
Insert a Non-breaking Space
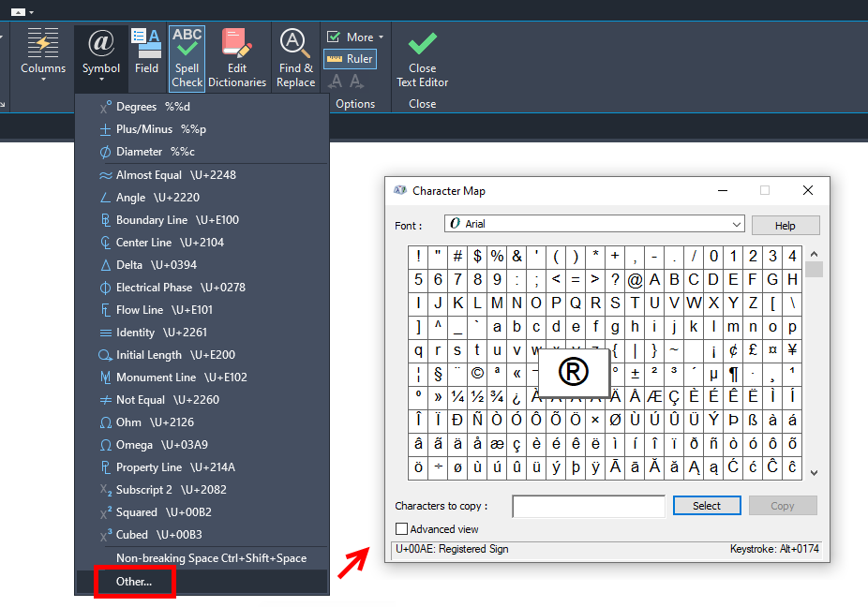(x=202, y=558)
